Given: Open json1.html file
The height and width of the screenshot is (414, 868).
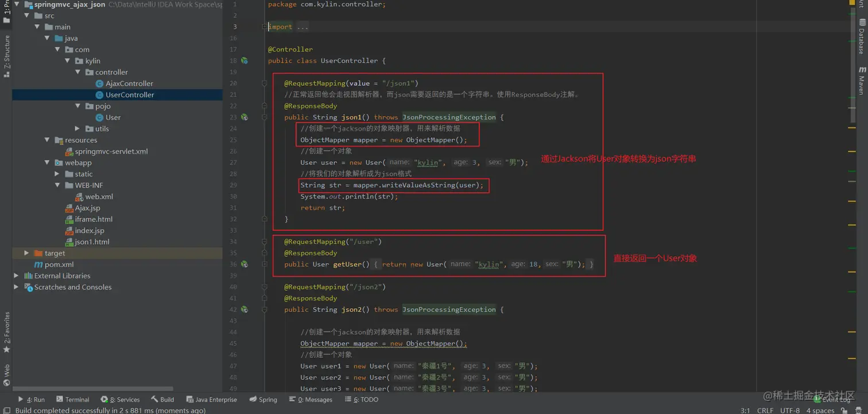Looking at the screenshot, I should coord(87,242).
